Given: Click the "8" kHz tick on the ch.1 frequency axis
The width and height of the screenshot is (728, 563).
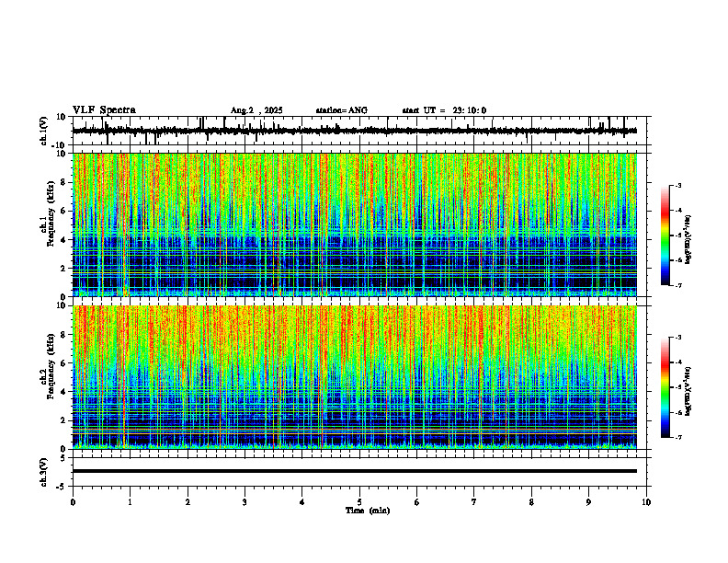Looking at the screenshot, I should [64, 182].
